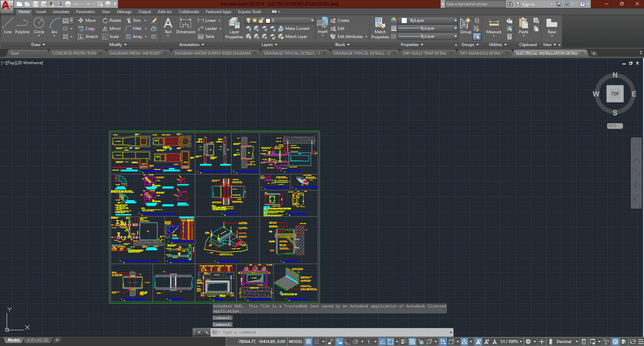Image resolution: width=644 pixels, height=346 pixels.
Task: Open the Annotate ribbon tab
Action: coord(61,12)
